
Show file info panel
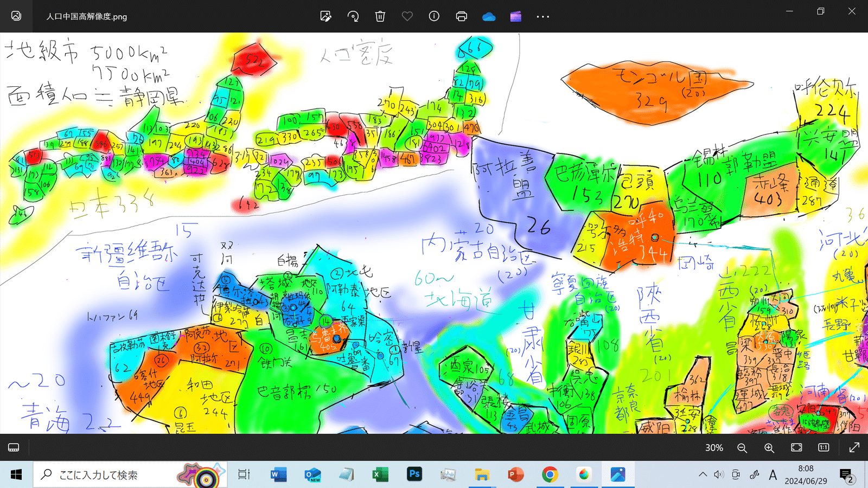[x=434, y=16]
